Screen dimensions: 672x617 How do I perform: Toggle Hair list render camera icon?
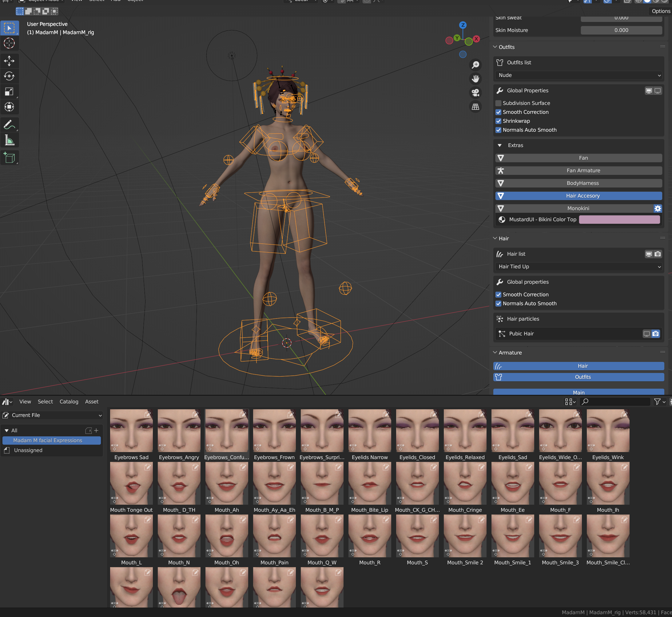pos(658,254)
